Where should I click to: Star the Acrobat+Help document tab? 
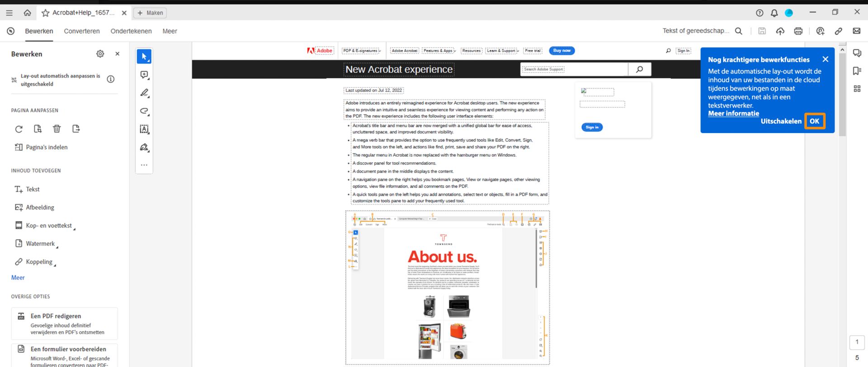[45, 13]
